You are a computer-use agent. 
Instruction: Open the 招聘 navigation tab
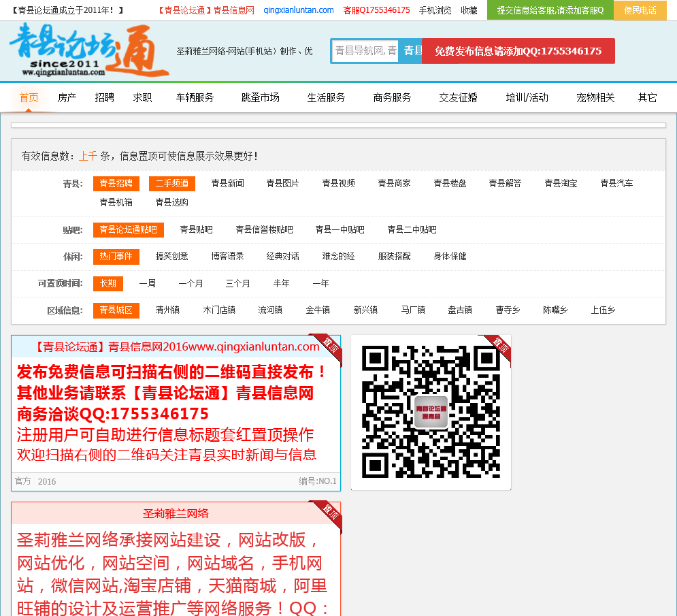pos(105,97)
